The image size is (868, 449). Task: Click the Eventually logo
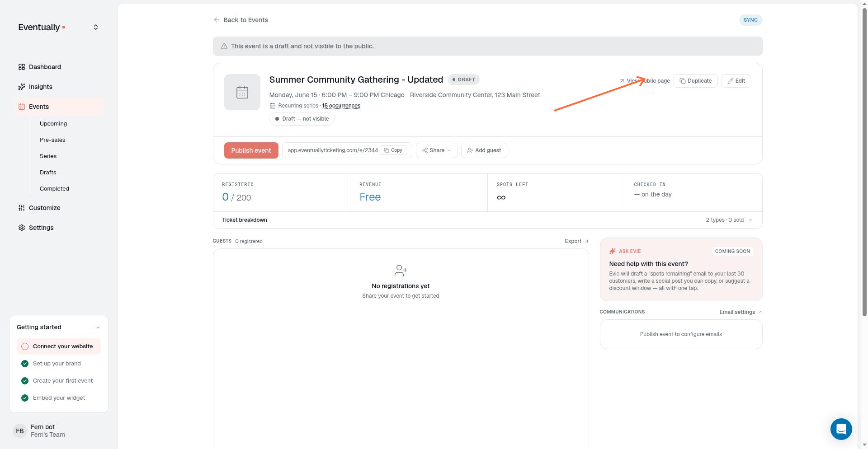(42, 27)
